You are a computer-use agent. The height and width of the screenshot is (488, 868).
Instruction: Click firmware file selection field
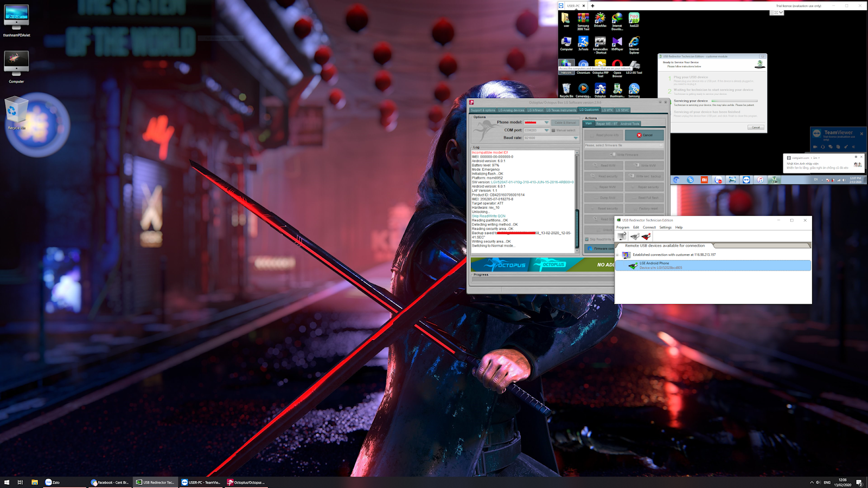pos(624,145)
